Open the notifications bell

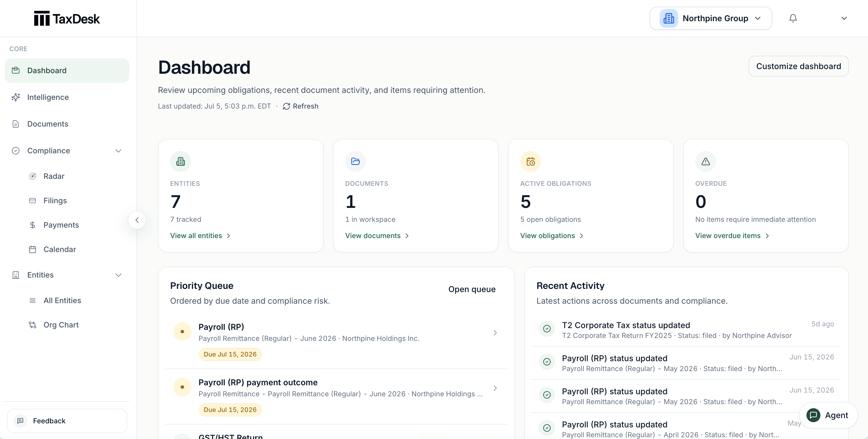[x=793, y=18]
